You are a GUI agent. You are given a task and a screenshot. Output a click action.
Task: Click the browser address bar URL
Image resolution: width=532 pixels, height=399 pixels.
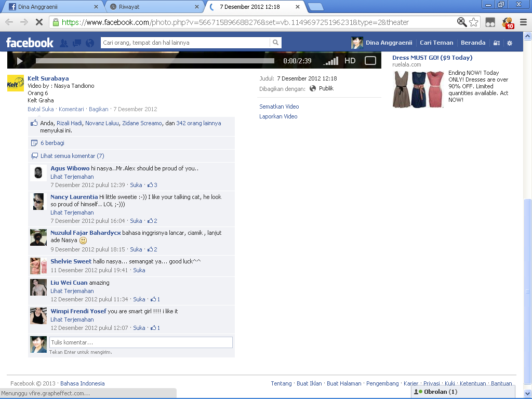235,22
